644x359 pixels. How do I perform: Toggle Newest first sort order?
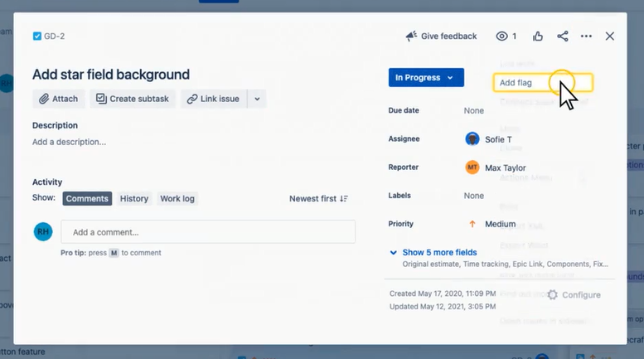[x=319, y=198]
